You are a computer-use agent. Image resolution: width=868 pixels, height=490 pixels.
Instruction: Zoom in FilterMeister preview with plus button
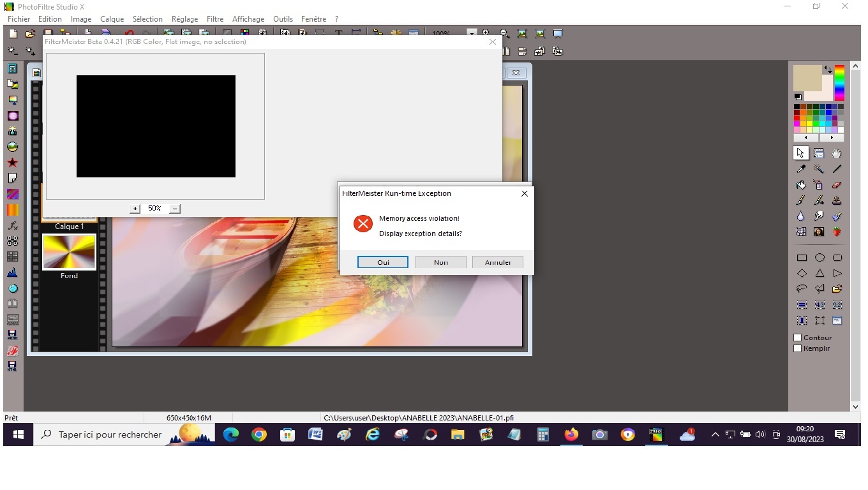tap(135, 209)
